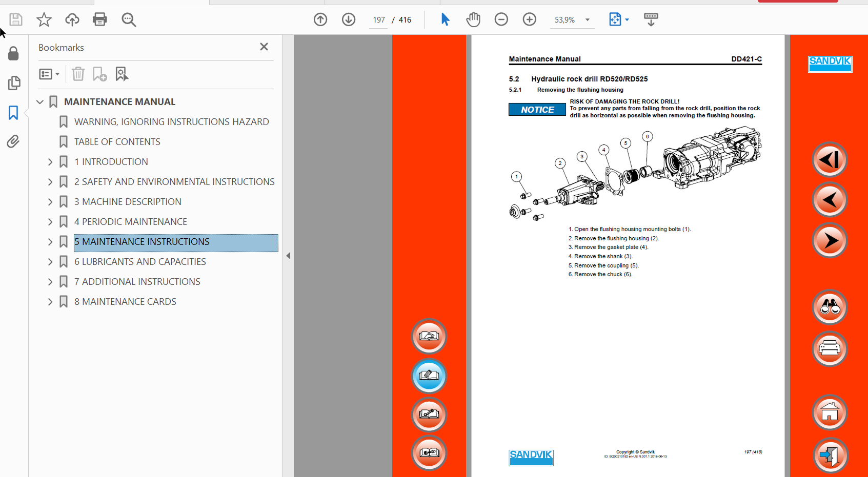This screenshot has height=477, width=868.
Task: Expand the 8 MAINTENANCE CARDS bookmark
Action: 50,302
